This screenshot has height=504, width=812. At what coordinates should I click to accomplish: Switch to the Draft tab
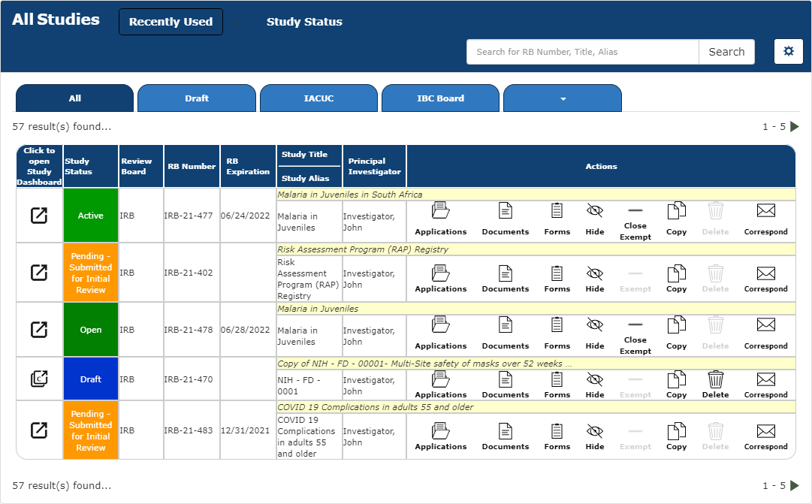click(x=197, y=98)
